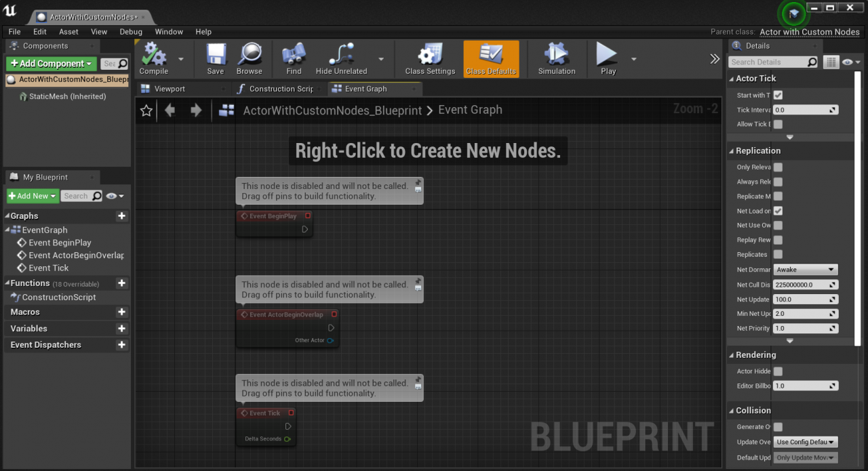The image size is (868, 471).
Task: Open the Debug menu
Action: [131, 32]
